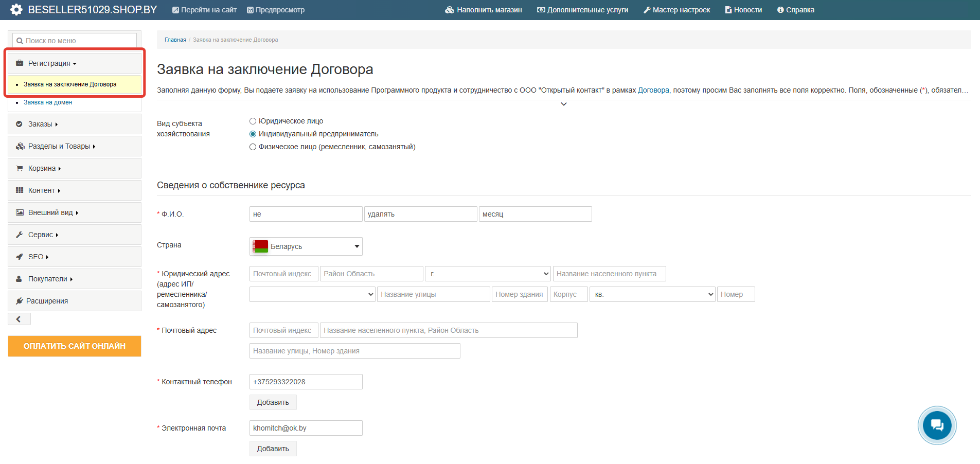980x464 pixels.
Task: Click the settings gear icon in header
Action: coord(16,10)
